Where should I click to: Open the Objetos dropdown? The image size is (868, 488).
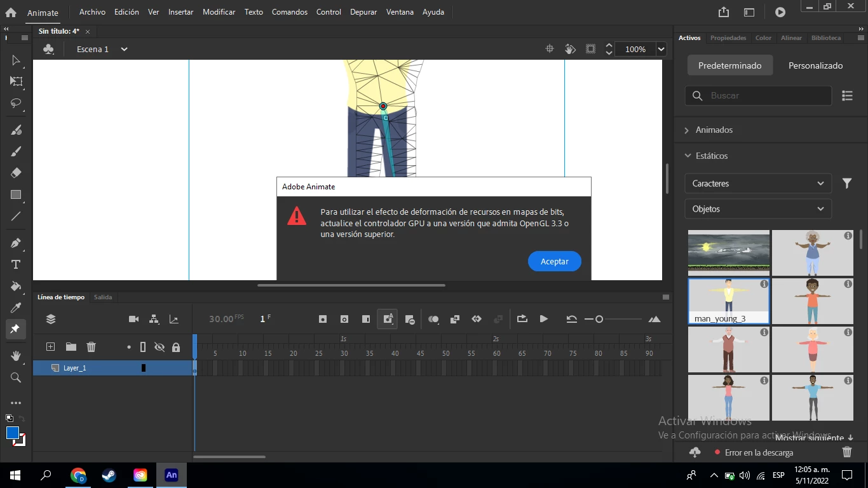pos(758,209)
